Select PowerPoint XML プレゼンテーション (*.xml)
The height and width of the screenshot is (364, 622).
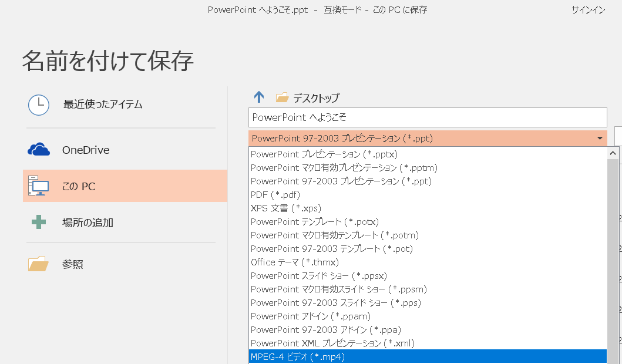coord(428,343)
